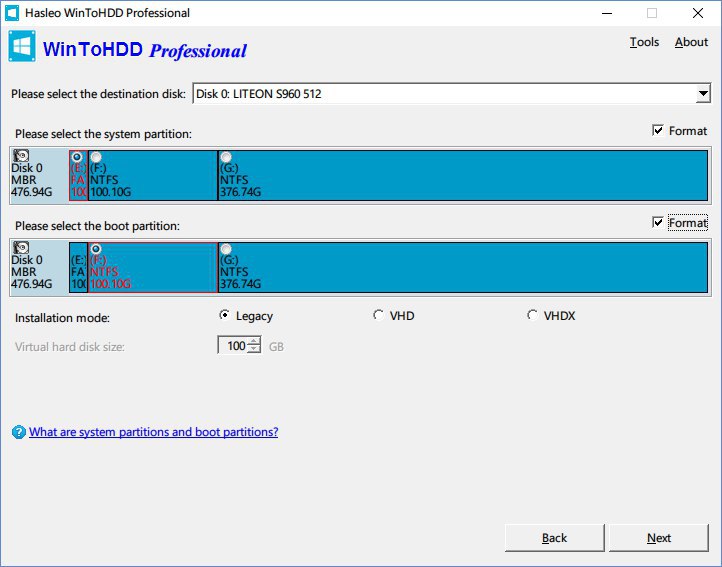
Task: Select F: radio in system partition list
Action: [x=96, y=157]
